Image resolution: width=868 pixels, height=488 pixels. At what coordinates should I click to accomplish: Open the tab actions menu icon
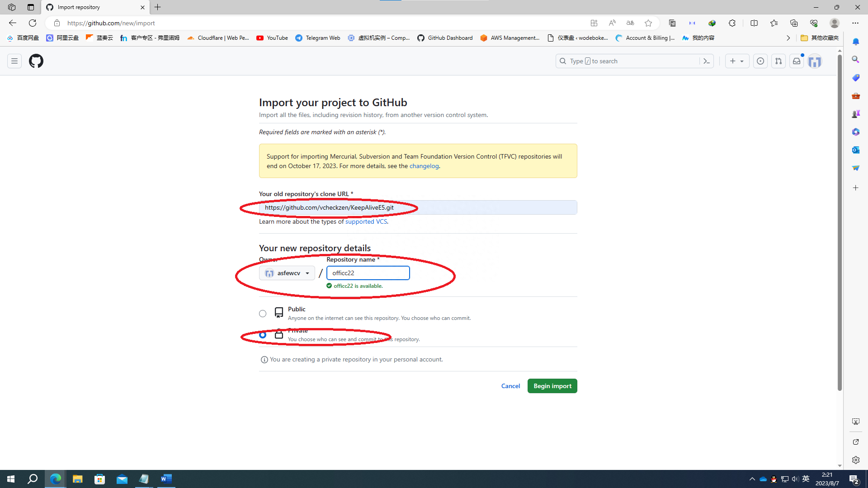pyautogui.click(x=31, y=7)
